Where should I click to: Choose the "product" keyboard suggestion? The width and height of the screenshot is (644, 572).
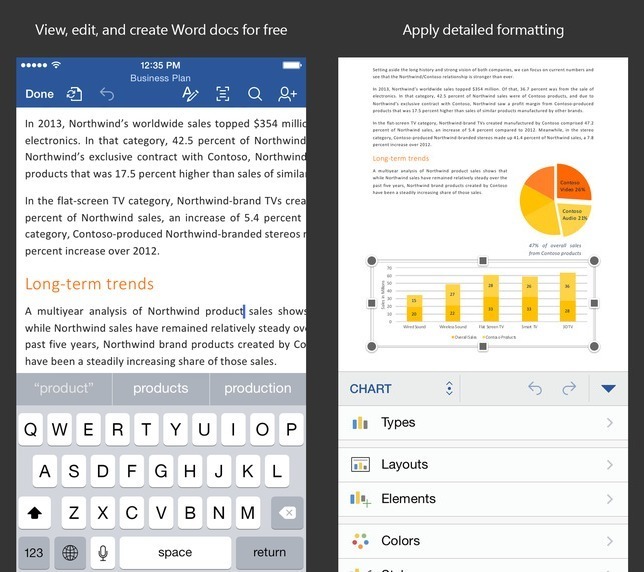point(64,388)
